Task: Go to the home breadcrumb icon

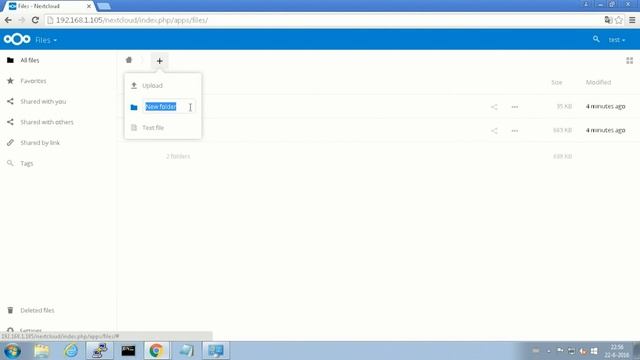Action: coord(129,60)
